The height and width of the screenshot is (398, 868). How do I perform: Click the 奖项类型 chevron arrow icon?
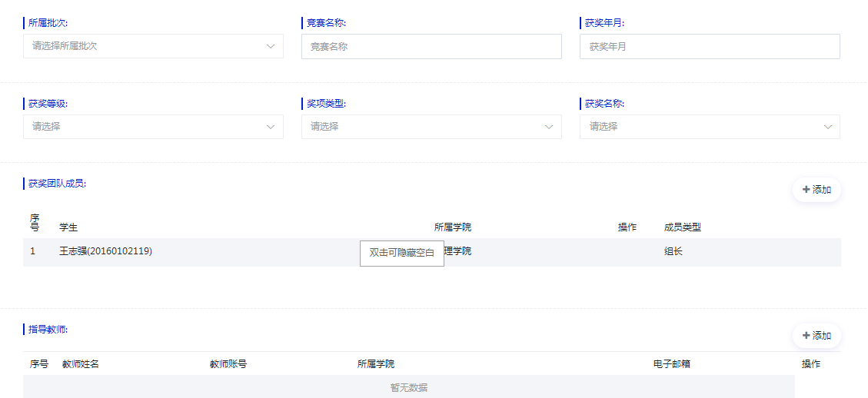(x=549, y=127)
